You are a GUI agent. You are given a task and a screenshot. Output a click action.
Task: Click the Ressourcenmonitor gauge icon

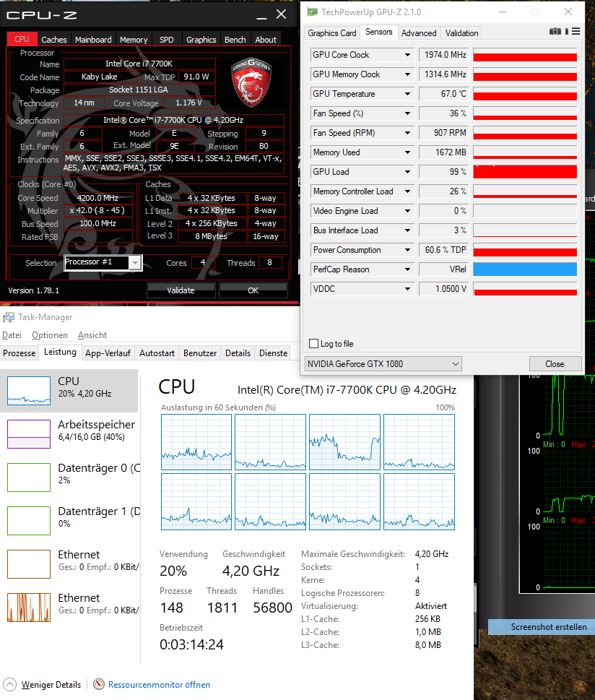(x=99, y=684)
